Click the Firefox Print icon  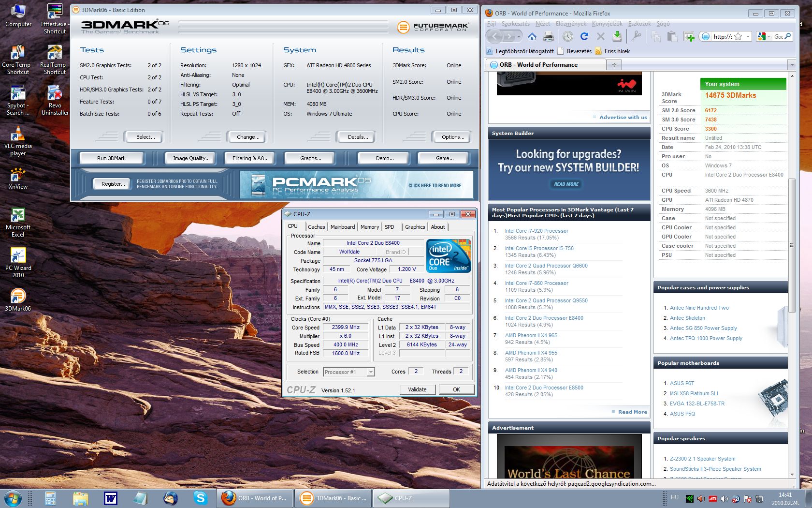(x=549, y=36)
